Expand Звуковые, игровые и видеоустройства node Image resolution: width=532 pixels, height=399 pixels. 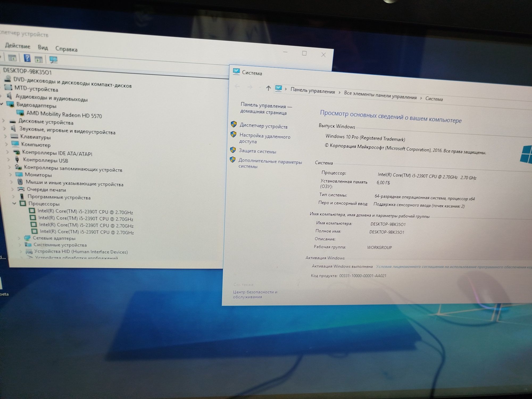click(5, 128)
